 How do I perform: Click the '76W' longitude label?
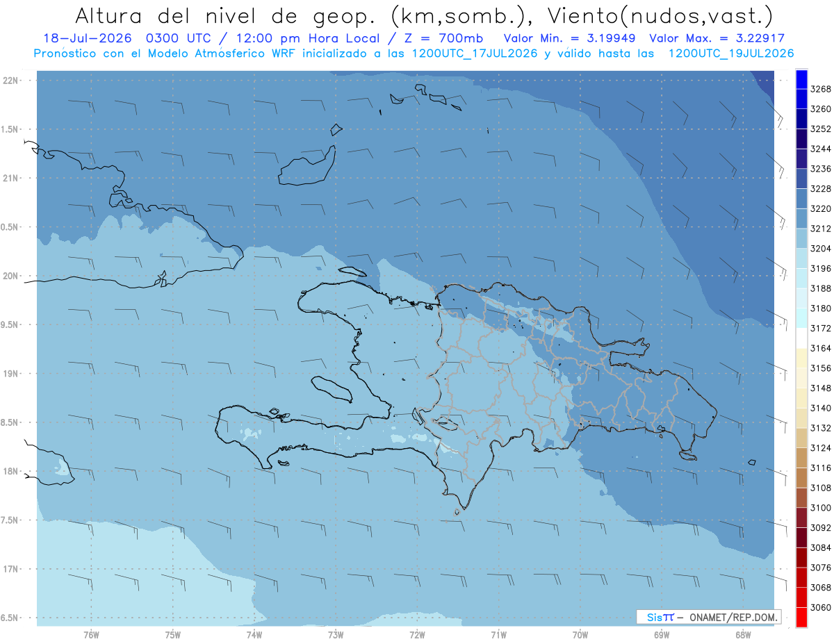coord(91,635)
